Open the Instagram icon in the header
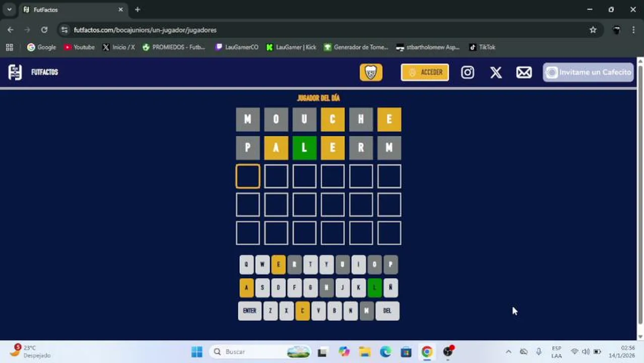The height and width of the screenshot is (363, 644). [x=468, y=72]
